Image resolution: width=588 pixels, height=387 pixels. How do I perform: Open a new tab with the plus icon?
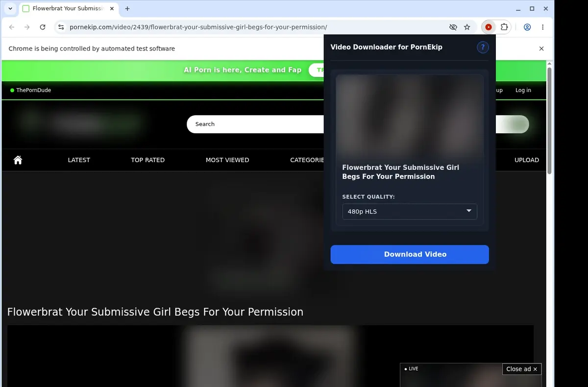(127, 9)
